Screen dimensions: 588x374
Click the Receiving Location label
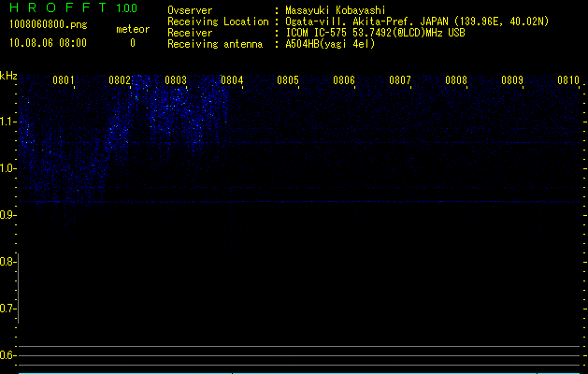click(218, 22)
